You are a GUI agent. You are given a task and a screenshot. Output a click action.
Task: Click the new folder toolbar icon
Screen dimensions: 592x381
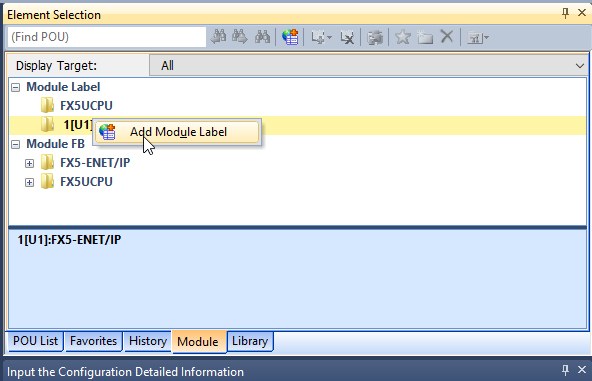425,37
